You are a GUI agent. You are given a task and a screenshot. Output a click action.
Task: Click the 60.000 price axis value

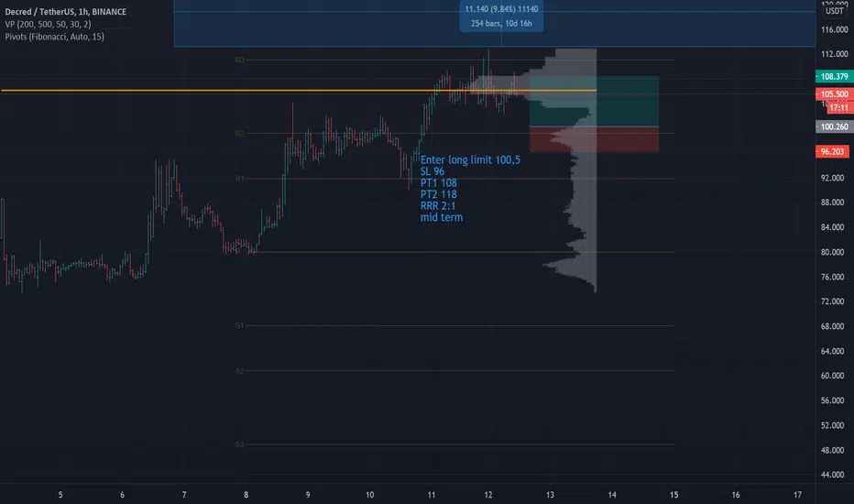(832, 376)
